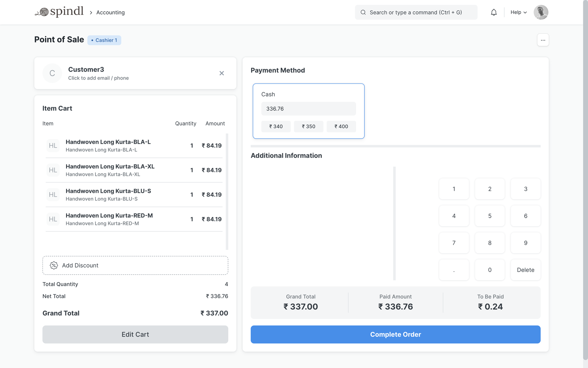Screen dimensions: 588x368
Task: Click Complete Order
Action: [395, 334]
